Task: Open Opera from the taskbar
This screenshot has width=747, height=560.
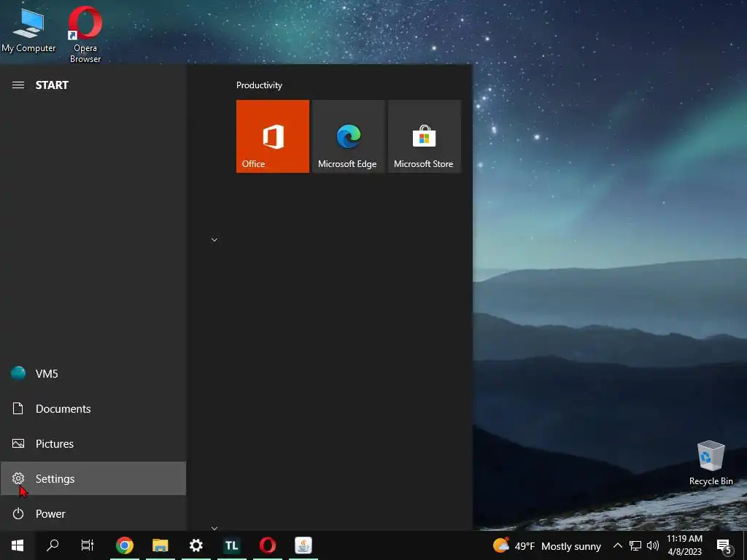Action: pos(268,545)
